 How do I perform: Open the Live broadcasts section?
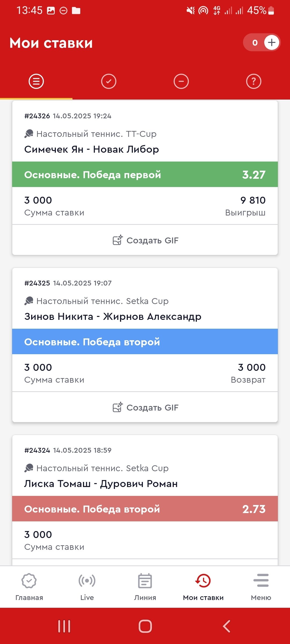(x=87, y=587)
